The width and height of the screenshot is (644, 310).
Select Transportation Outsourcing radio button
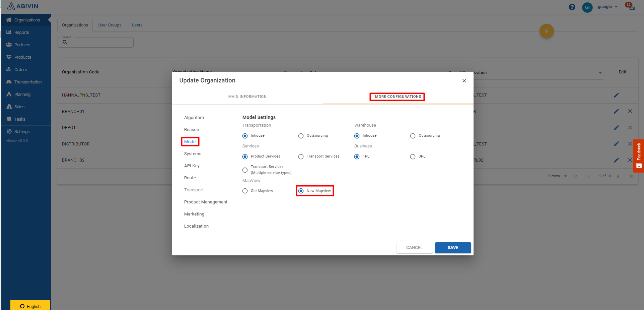(x=301, y=136)
